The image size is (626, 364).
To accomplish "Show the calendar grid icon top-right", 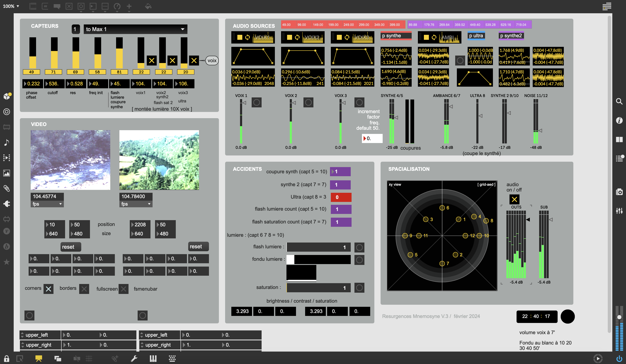I will 607,6.
